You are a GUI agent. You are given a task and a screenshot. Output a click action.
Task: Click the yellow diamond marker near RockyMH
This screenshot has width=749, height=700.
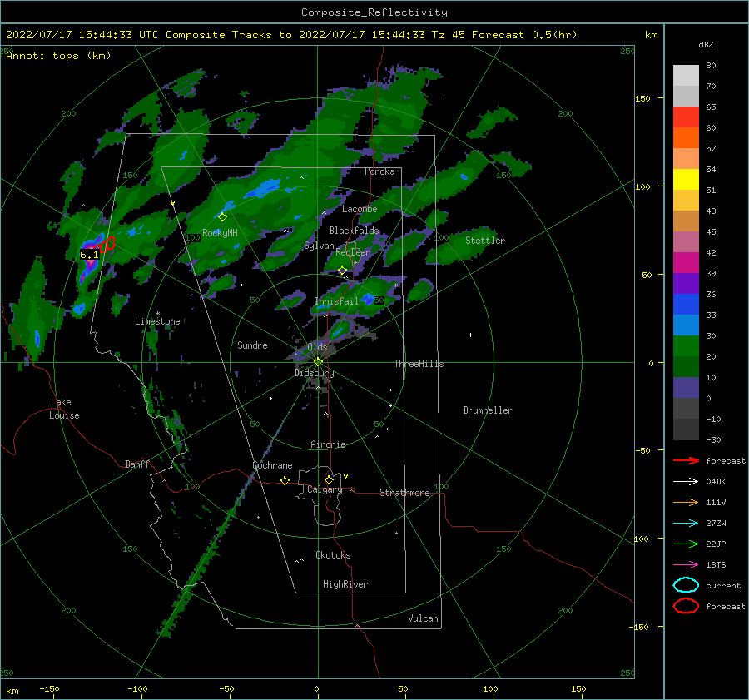(222, 217)
